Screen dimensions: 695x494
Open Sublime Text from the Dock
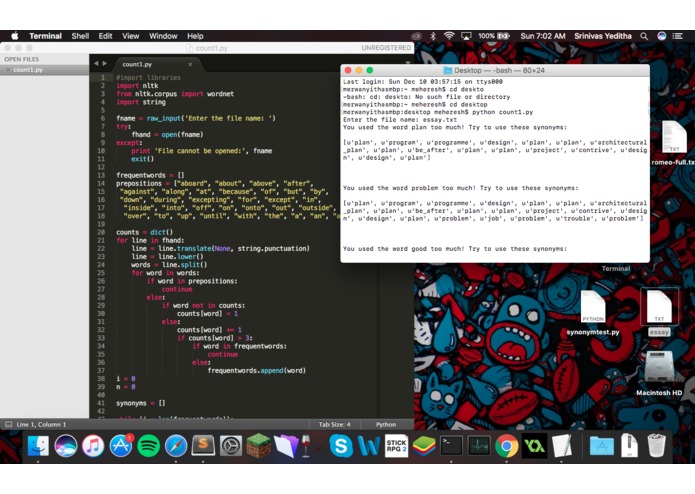(x=203, y=446)
